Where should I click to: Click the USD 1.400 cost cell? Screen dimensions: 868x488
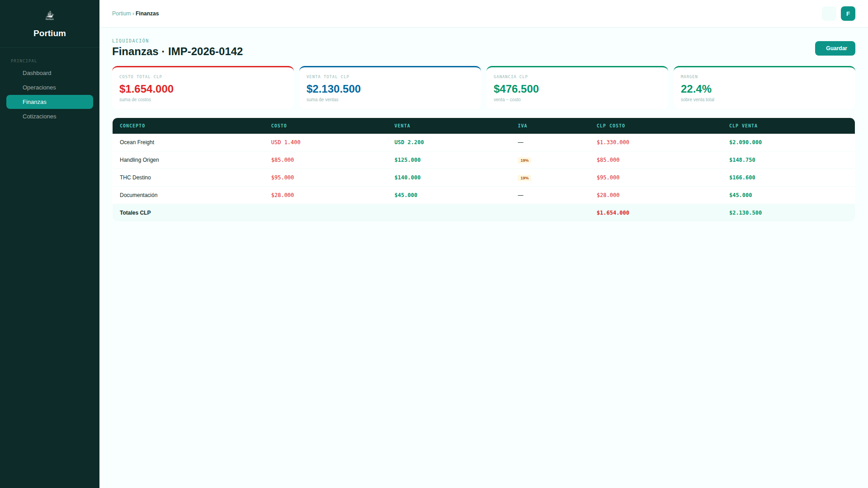coord(286,142)
